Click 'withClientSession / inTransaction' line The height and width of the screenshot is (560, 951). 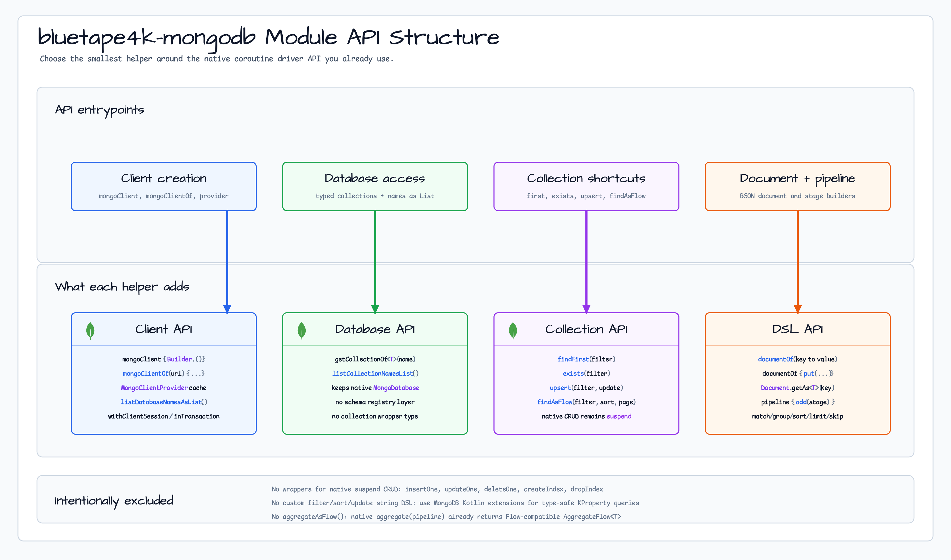coord(164,417)
